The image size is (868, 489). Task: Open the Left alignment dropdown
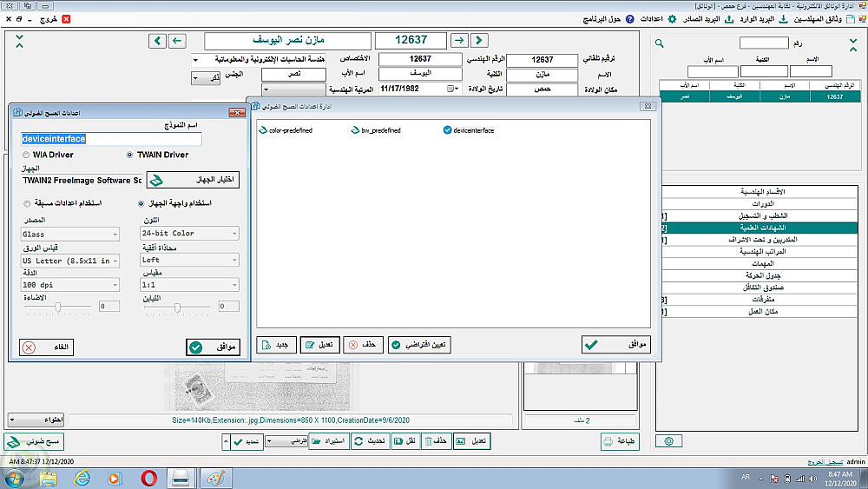[x=189, y=260]
